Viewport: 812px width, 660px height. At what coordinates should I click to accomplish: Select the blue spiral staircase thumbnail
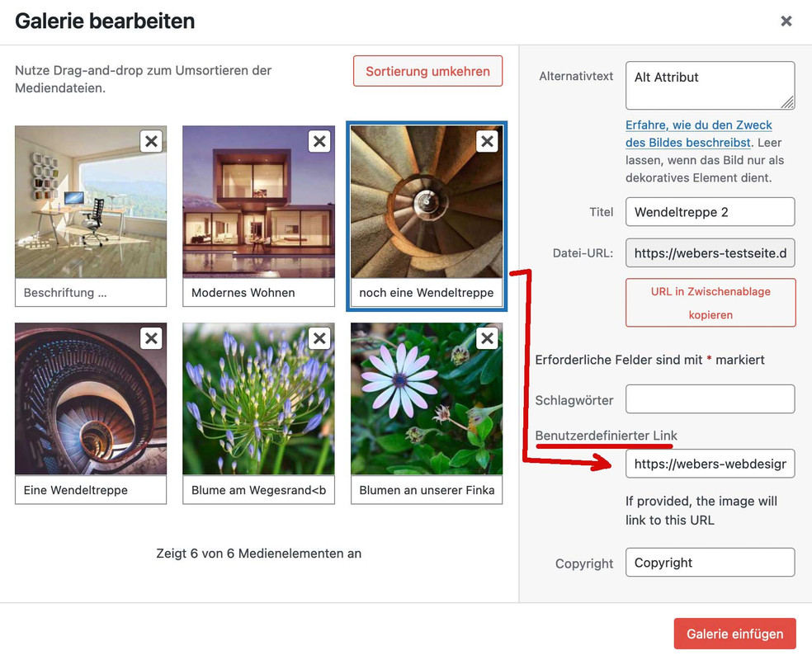(x=91, y=399)
